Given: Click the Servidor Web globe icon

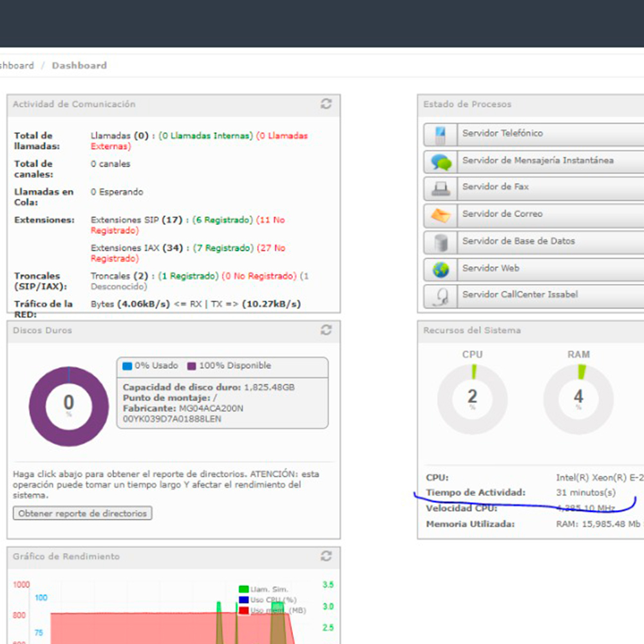Looking at the screenshot, I should click(441, 269).
